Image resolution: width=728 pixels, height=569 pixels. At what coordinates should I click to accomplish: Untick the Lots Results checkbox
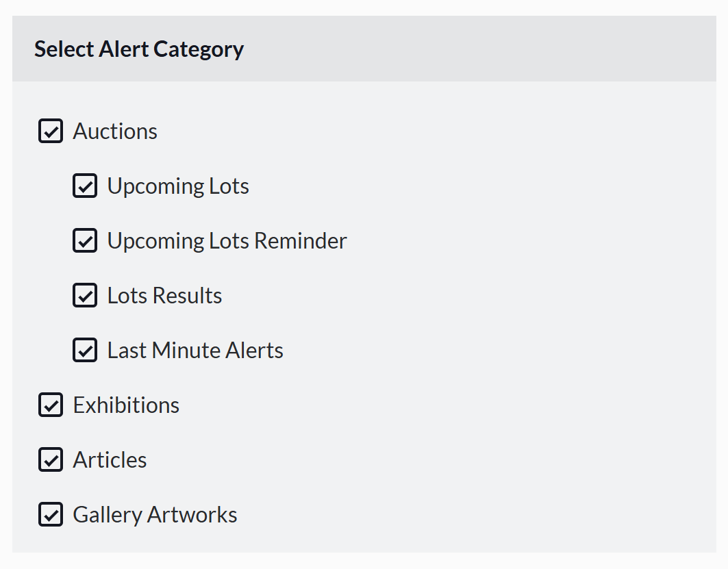click(x=85, y=295)
